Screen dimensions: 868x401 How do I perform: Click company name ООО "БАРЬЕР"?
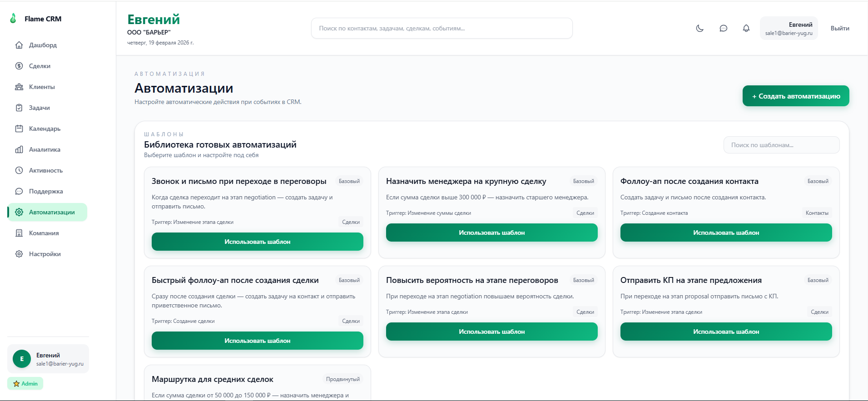(149, 32)
